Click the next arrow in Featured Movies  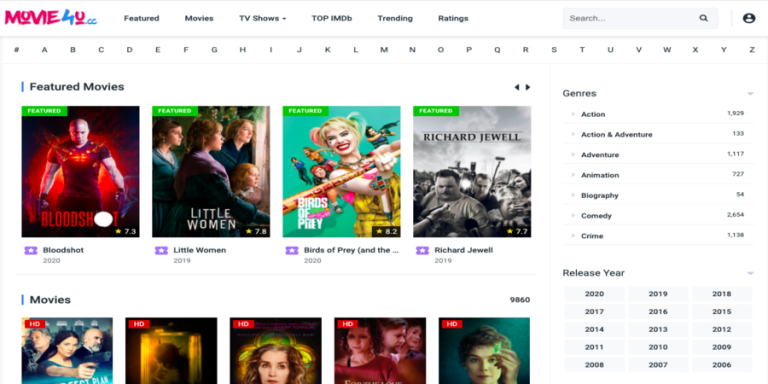[528, 87]
